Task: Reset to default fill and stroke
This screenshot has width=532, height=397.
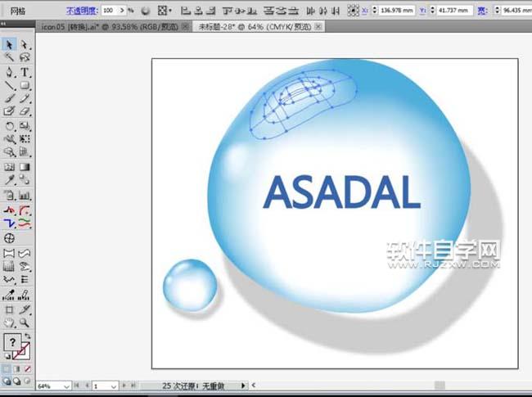Action: pos(7,356)
